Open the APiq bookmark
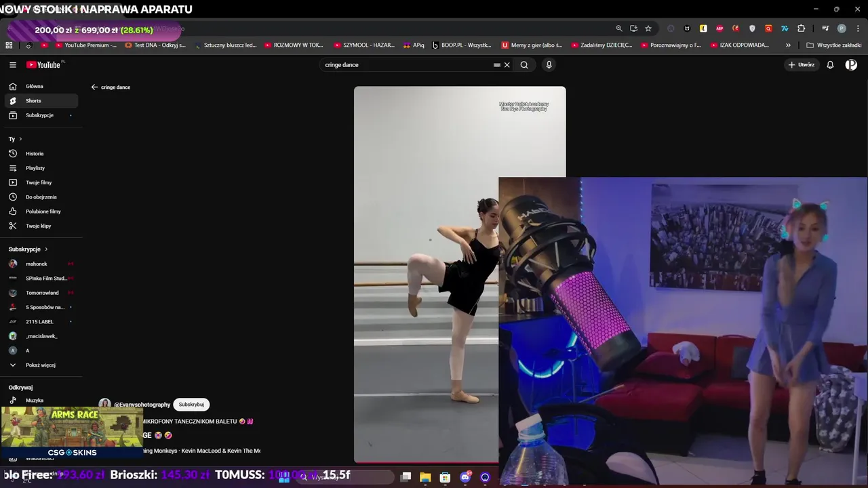The image size is (868, 488). coord(414,45)
